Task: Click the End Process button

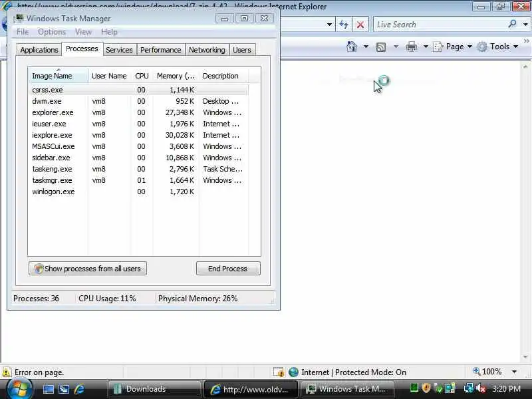Action: pos(228,269)
